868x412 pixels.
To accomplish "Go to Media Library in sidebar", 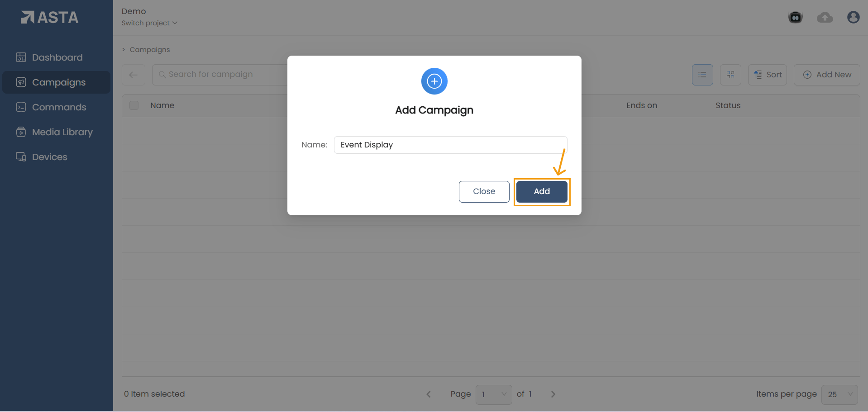I will pos(62,132).
